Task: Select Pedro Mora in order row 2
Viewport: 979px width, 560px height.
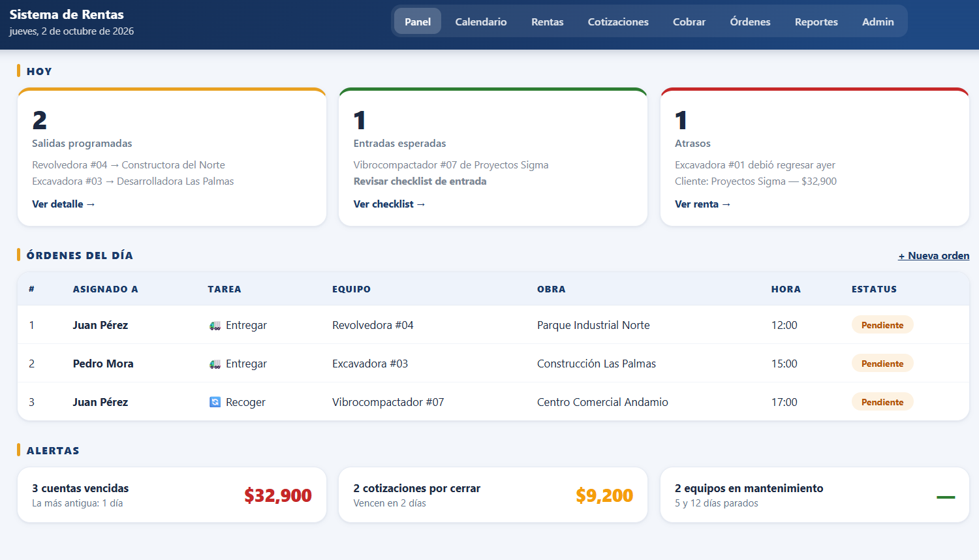Action: (x=103, y=364)
